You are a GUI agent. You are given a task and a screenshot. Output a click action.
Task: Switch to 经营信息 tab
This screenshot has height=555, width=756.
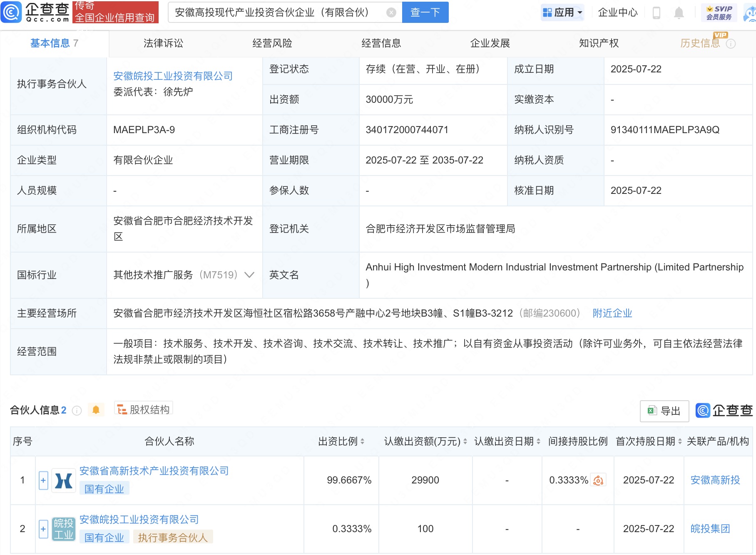pos(381,43)
